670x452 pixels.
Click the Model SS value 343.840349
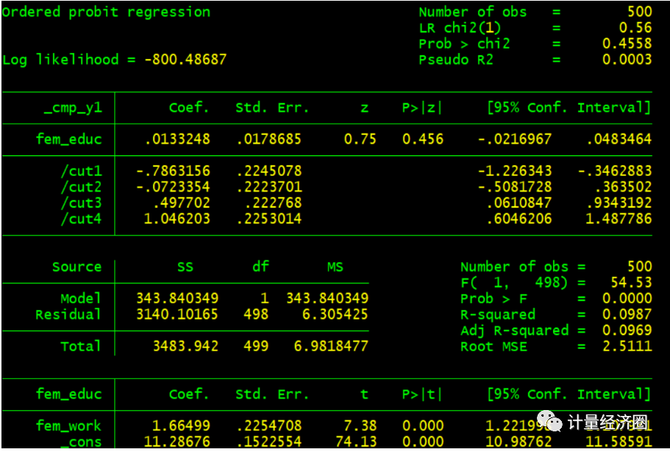[177, 298]
